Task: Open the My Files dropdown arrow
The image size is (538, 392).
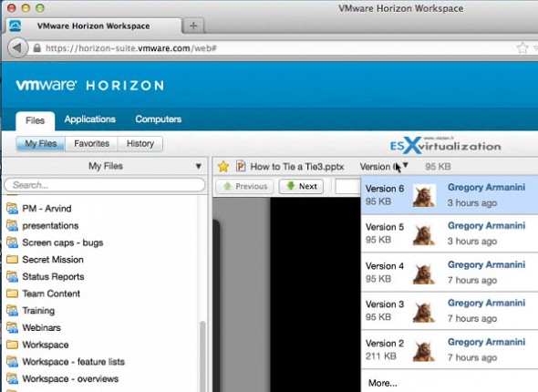Action: click(x=198, y=166)
